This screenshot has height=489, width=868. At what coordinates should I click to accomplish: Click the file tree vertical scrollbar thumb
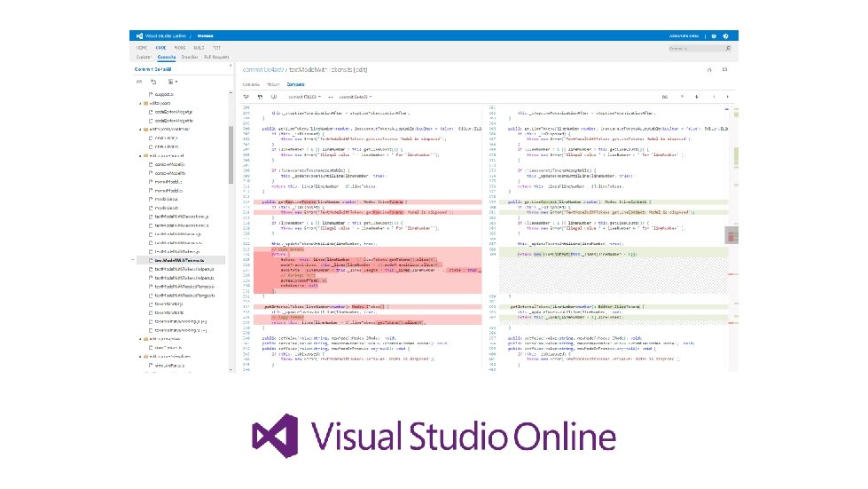(231, 155)
